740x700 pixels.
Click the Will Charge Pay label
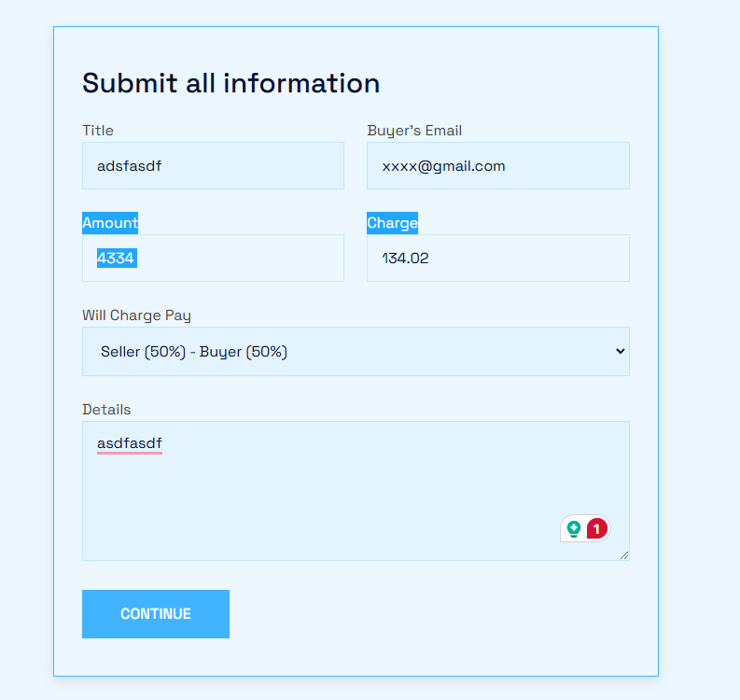tap(136, 315)
